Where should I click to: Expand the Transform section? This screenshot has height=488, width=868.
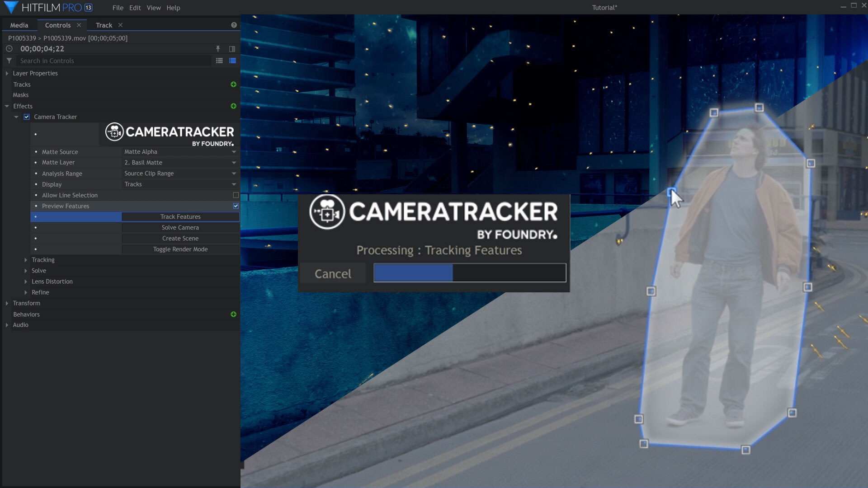[7, 303]
